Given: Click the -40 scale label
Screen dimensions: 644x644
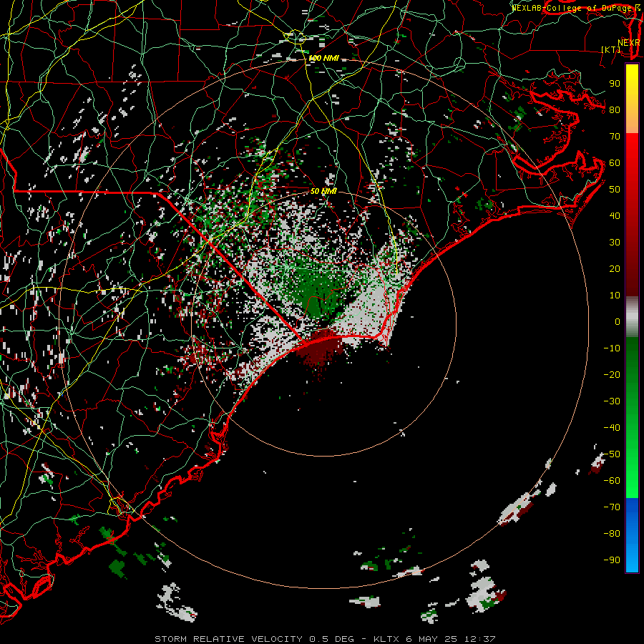Looking at the screenshot, I should (612, 428).
